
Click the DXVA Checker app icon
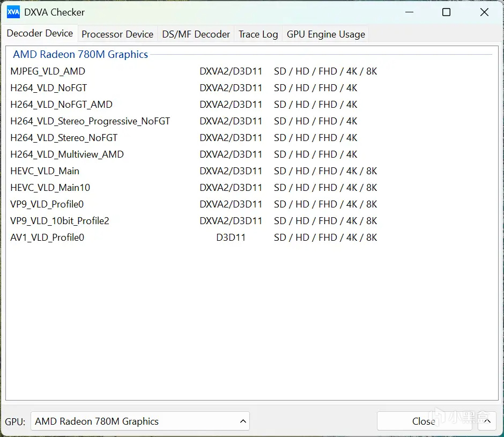tap(13, 12)
